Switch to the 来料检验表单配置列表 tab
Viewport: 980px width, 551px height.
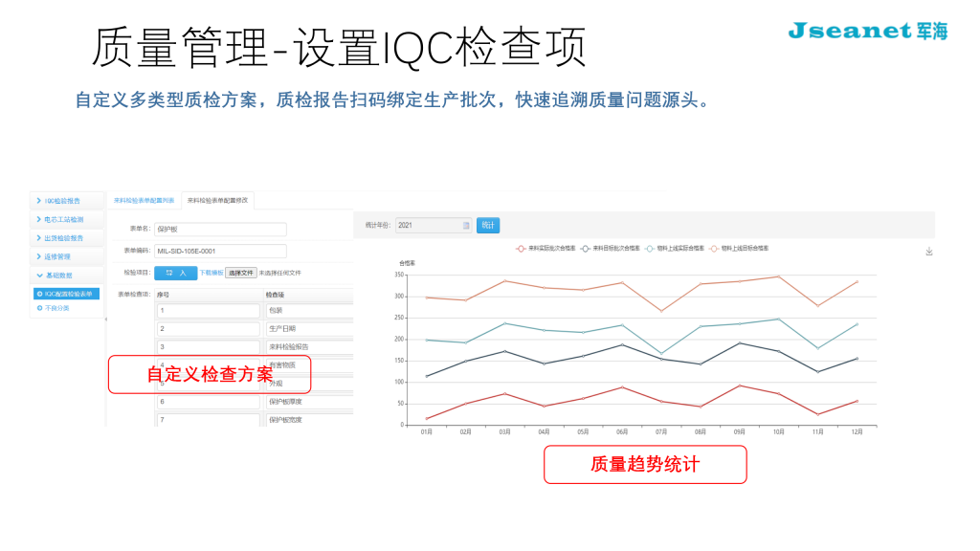tap(144, 200)
